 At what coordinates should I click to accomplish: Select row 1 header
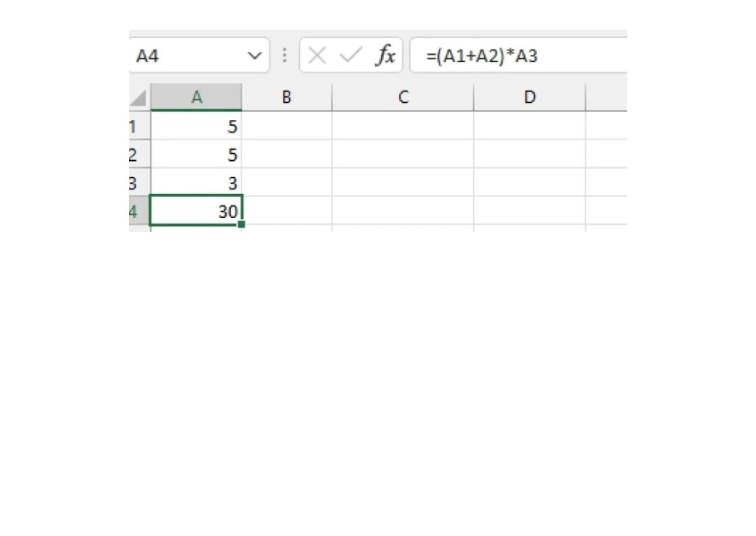pyautogui.click(x=140, y=126)
